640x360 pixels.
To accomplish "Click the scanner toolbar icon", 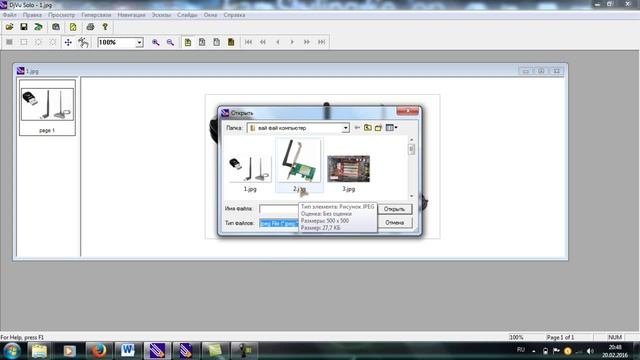I will (56, 27).
